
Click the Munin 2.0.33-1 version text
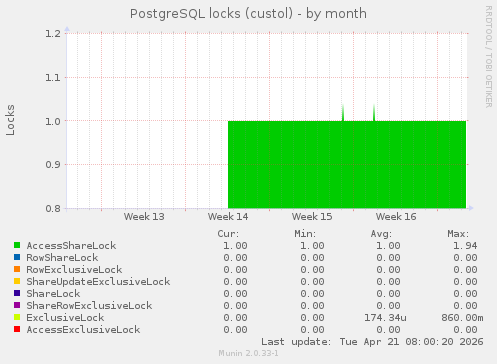[248, 353]
